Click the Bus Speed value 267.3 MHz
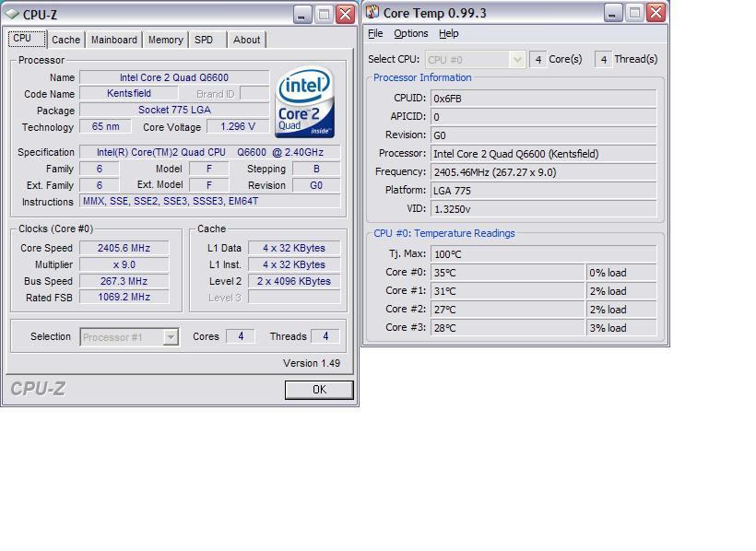The width and height of the screenshot is (756, 551). (124, 281)
